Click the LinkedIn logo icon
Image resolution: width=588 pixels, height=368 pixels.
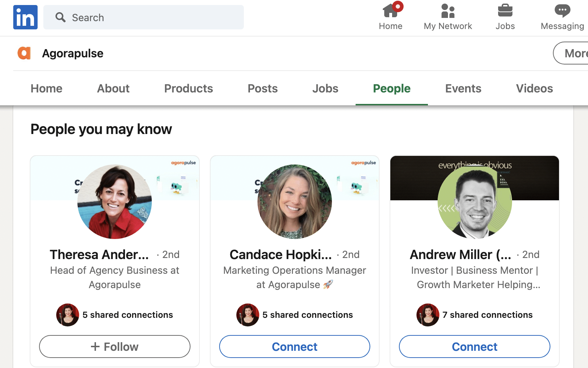coord(25,17)
